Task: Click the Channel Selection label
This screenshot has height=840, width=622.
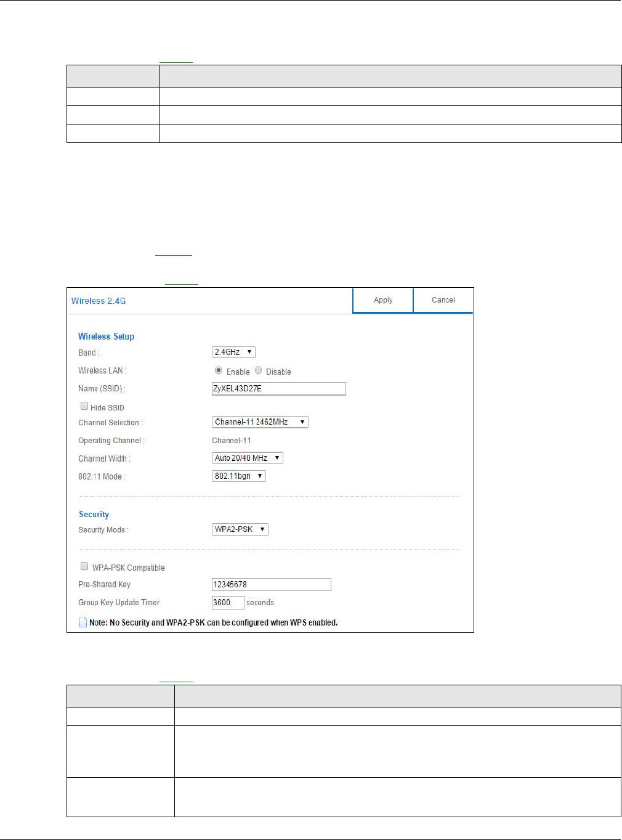Action: click(x=110, y=423)
